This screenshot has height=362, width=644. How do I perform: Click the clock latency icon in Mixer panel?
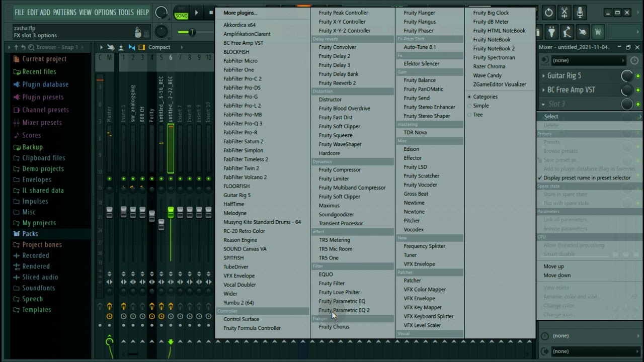pos(634,60)
